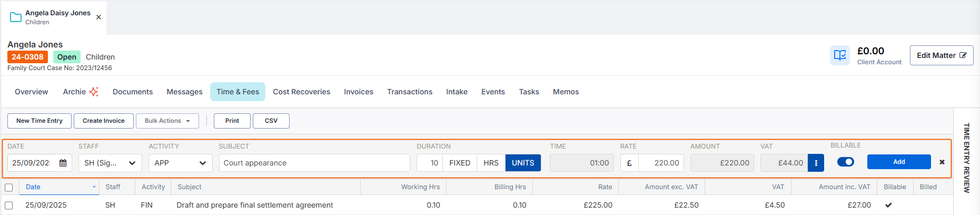The width and height of the screenshot is (980, 215).
Task: Click the Subject field with Court appearance
Action: pos(314,163)
